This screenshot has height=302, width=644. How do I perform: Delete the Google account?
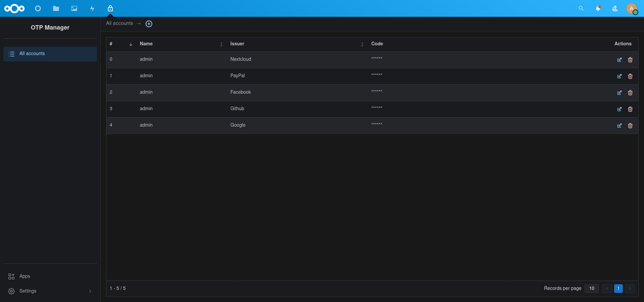630,126
